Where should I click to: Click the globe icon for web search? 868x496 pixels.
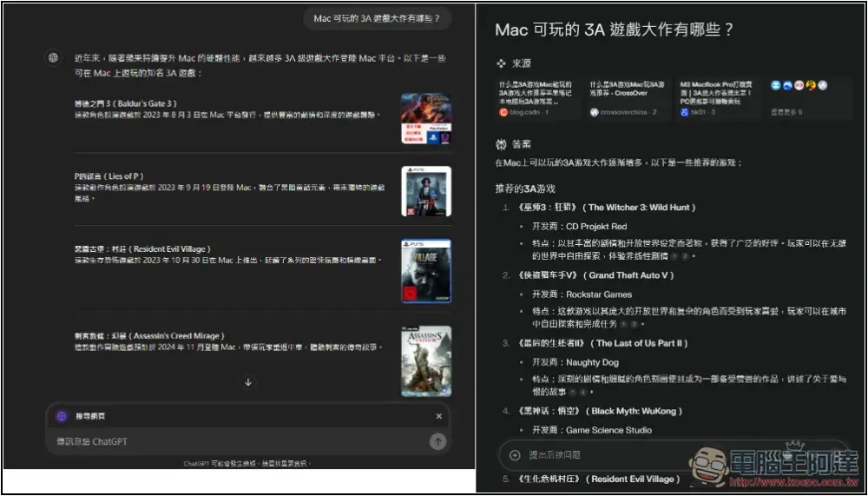pyautogui.click(x=61, y=416)
